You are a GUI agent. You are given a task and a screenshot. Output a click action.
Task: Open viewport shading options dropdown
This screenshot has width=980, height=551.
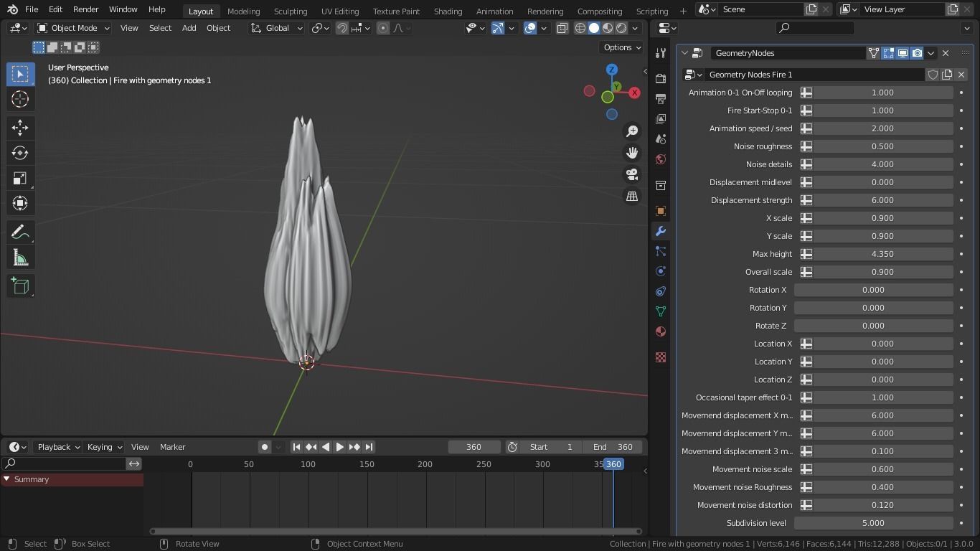[636, 28]
